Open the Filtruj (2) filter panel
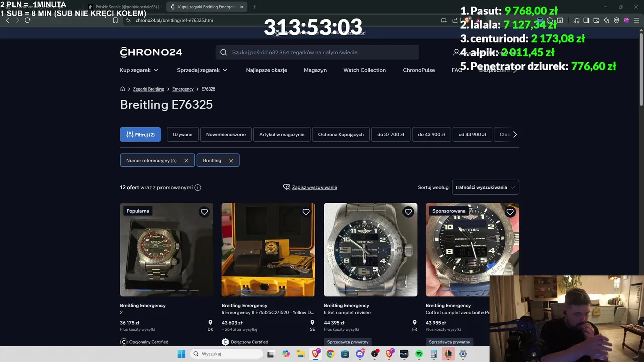 click(x=140, y=134)
